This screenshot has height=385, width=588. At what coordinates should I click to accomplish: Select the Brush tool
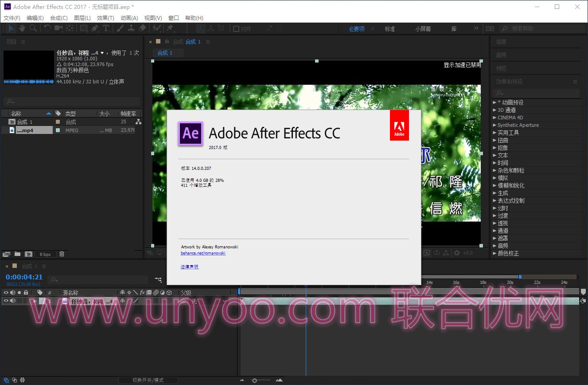tap(120, 28)
